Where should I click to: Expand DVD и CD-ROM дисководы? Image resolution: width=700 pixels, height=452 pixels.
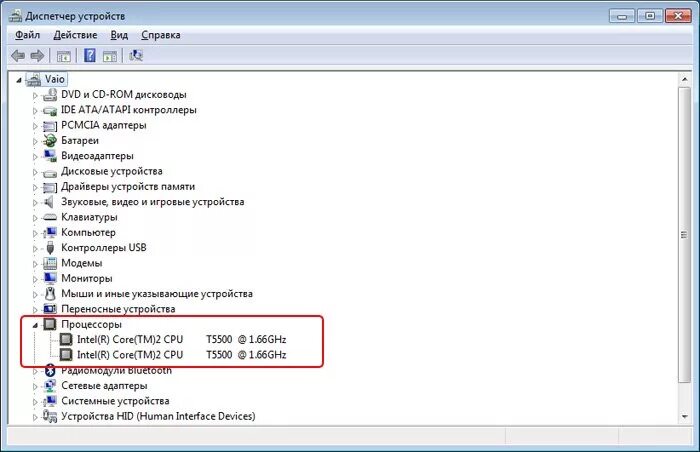pos(35,95)
